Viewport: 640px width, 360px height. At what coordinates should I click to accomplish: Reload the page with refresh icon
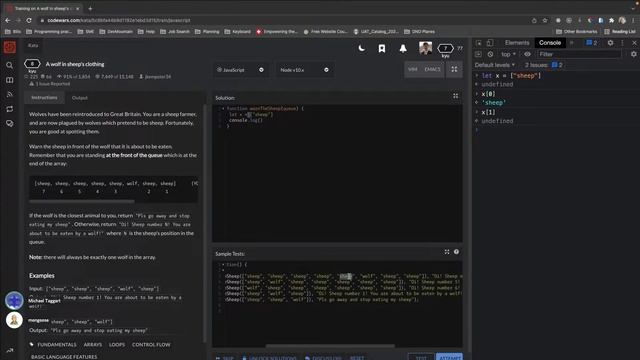[29, 20]
